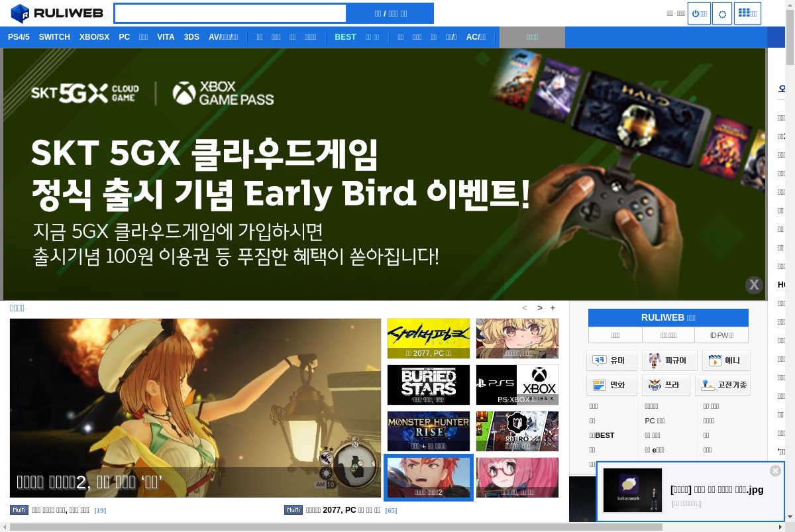795x532 pixels.
Task: Open the pink-haired glasses girl thumbnail
Action: [x=517, y=478]
